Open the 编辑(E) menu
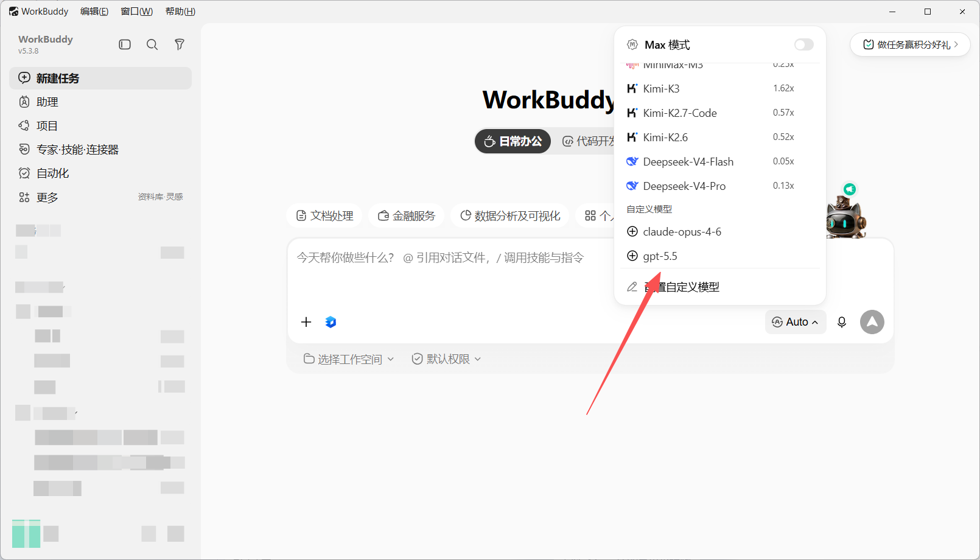The image size is (980, 560). 94,12
